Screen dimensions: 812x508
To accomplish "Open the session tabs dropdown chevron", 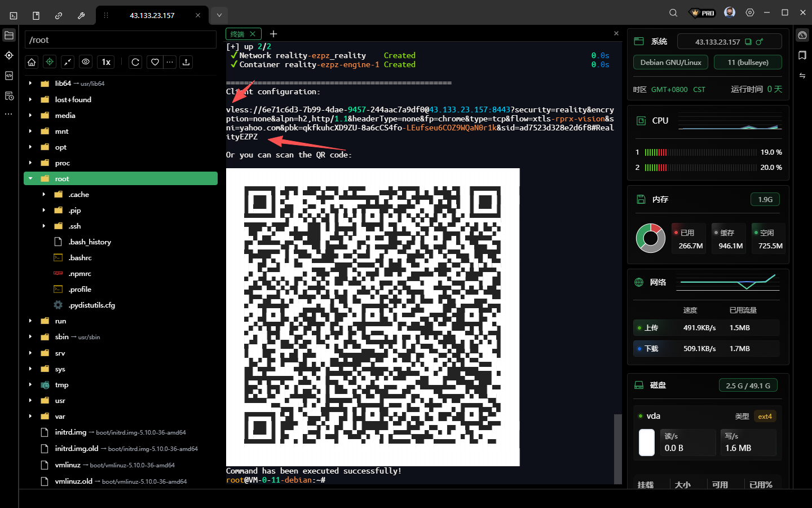I will [219, 15].
